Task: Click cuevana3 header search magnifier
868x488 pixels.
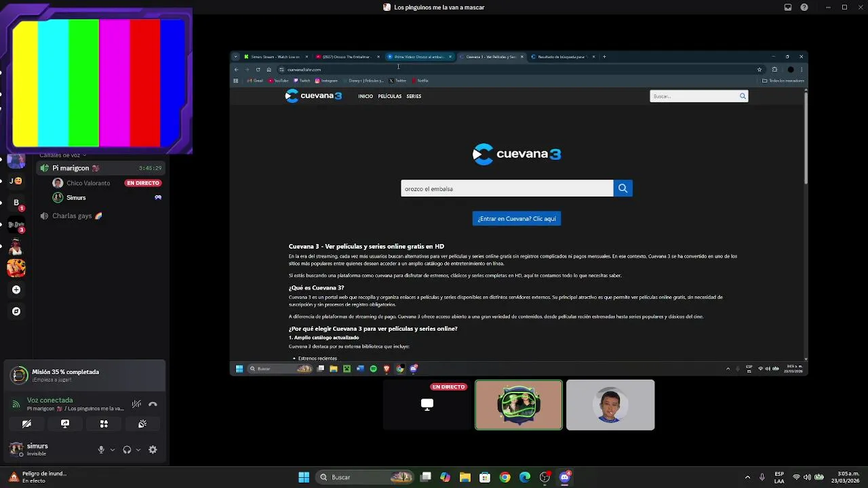Action: (743, 96)
